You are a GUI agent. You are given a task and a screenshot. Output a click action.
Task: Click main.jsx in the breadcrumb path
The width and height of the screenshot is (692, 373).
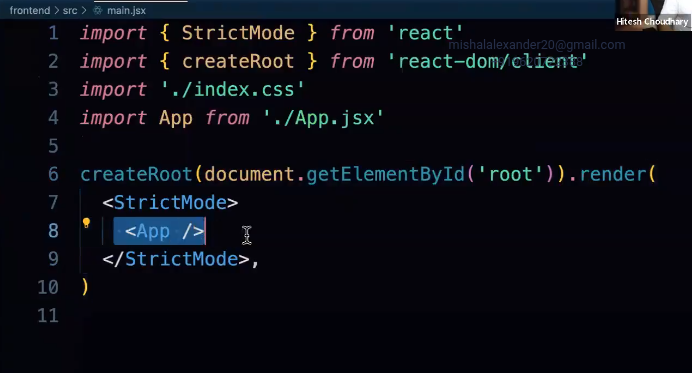(126, 11)
